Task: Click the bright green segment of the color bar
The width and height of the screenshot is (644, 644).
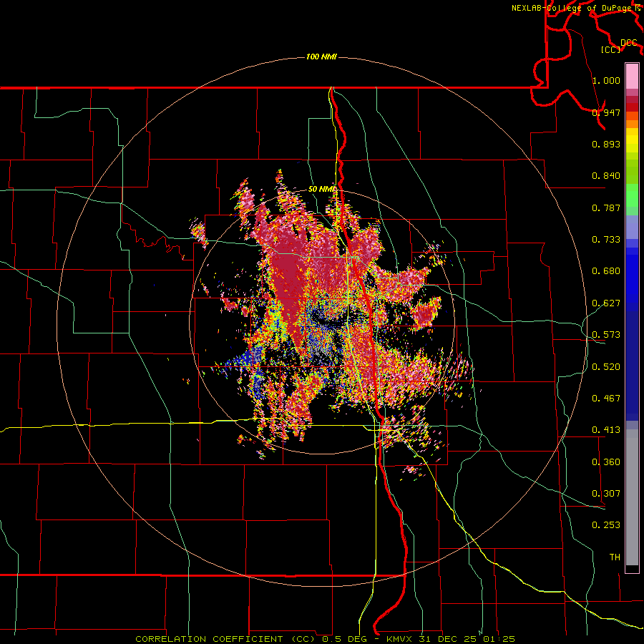Action: point(632,195)
